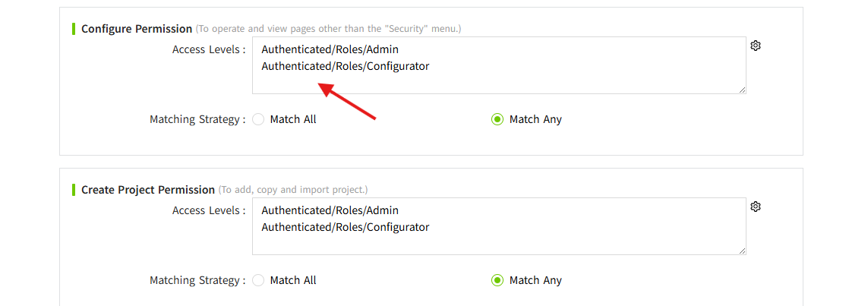This screenshot has height=306, width=868.
Task: Open the Create Project Permission gear settings
Action: (x=756, y=207)
